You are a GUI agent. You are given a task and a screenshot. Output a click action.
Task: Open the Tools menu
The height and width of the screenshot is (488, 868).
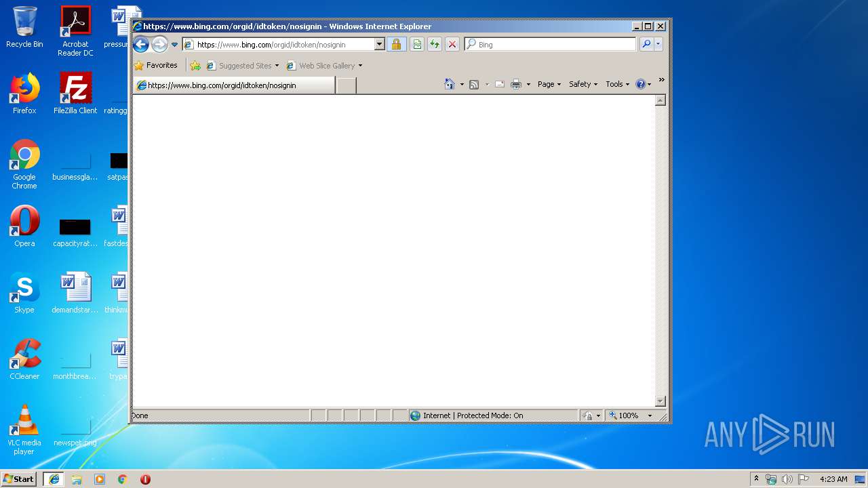coord(618,85)
